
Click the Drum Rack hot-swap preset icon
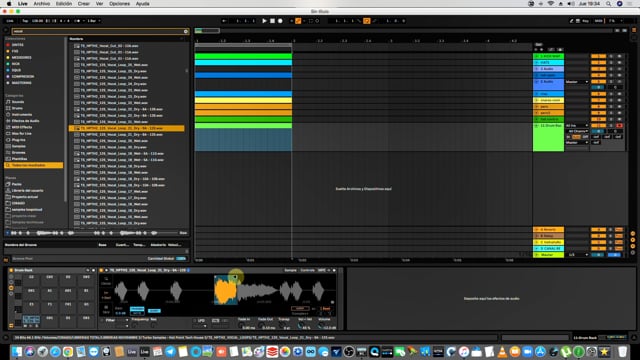(x=88, y=270)
